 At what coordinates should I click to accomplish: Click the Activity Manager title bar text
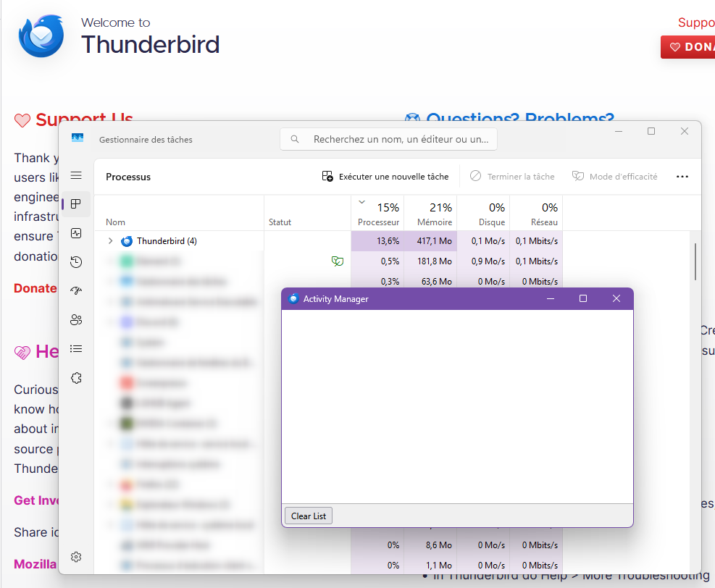click(x=335, y=299)
